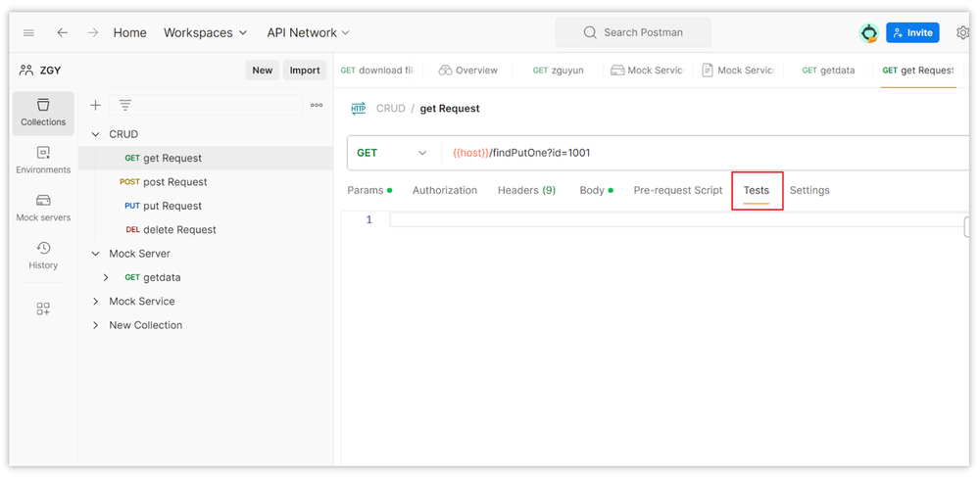Expand the getdata request item

(x=106, y=277)
